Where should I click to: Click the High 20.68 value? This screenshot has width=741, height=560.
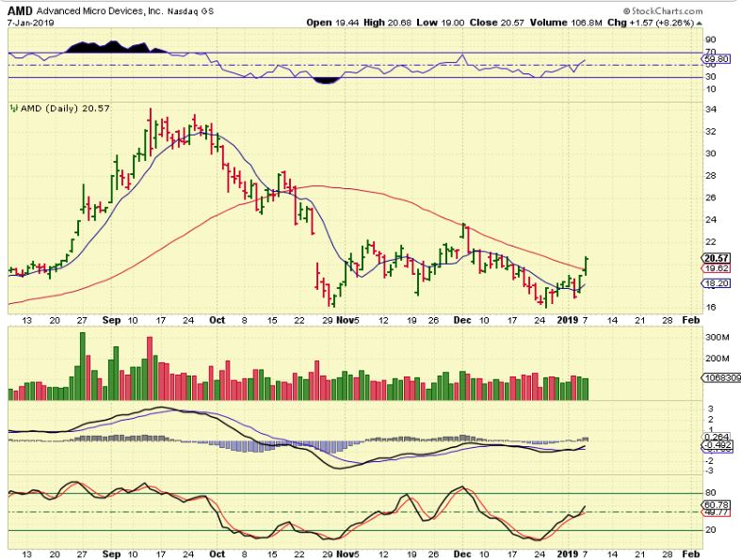388,23
